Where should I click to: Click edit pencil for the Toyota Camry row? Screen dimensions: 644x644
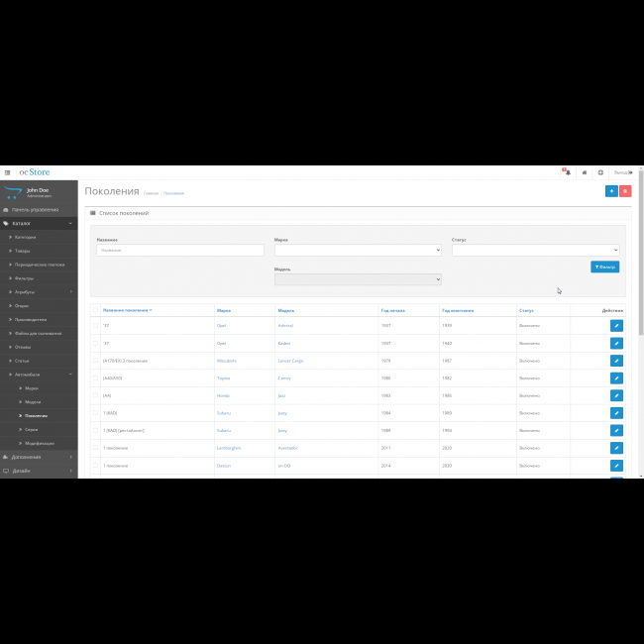(616, 377)
